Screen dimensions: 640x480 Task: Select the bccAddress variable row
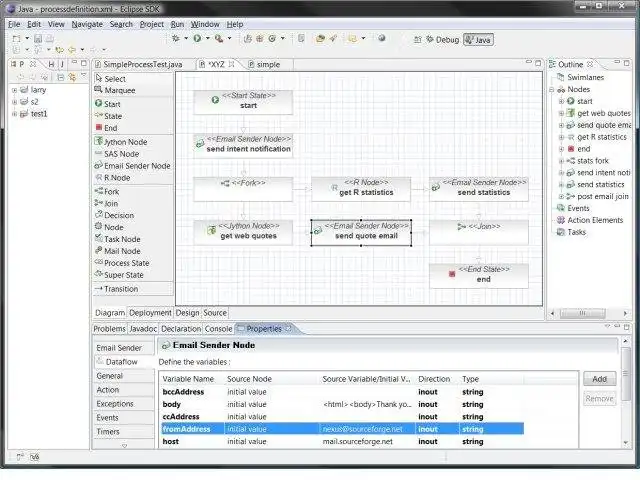(x=342, y=392)
